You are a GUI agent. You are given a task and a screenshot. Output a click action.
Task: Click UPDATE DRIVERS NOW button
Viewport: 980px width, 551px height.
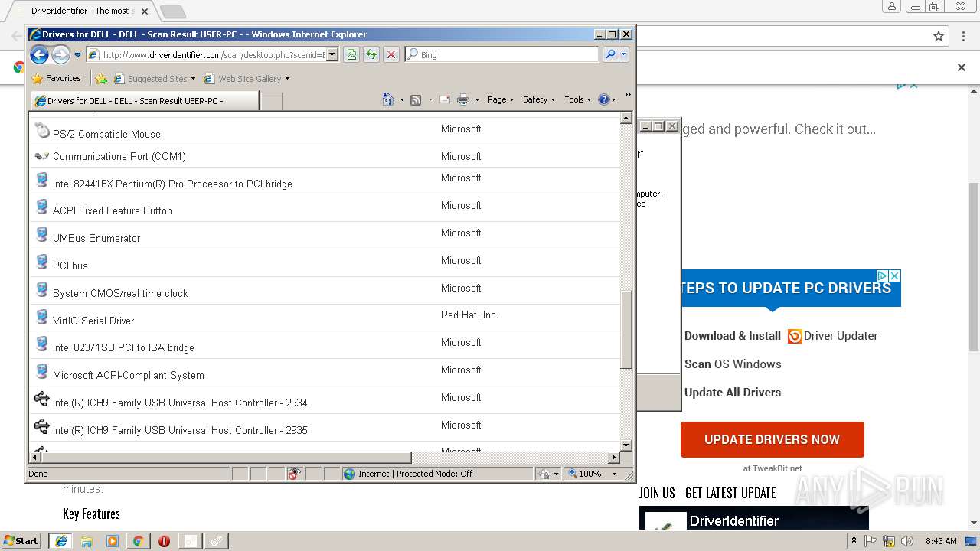click(x=772, y=439)
